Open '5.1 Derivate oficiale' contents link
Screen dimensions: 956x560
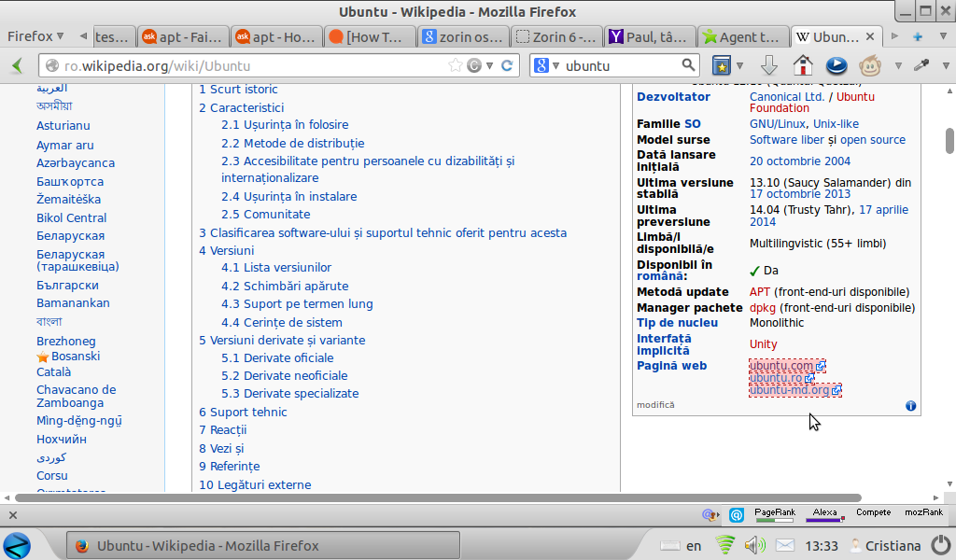[x=277, y=357]
